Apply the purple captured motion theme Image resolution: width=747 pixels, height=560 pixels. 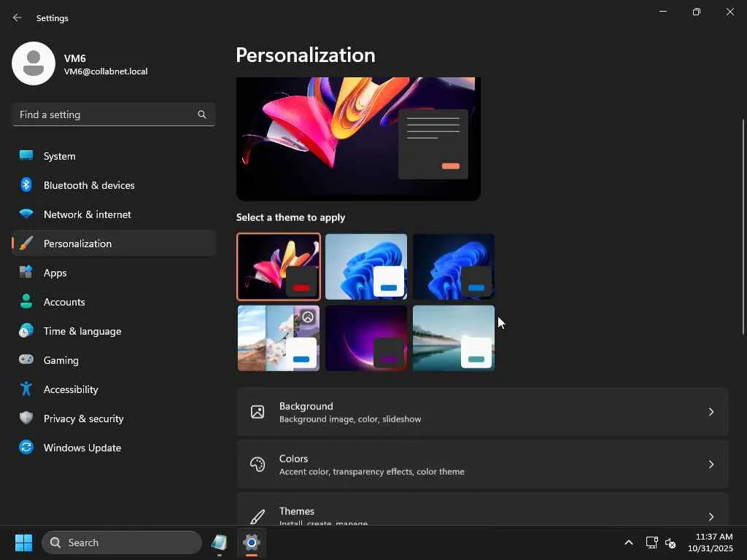point(366,338)
